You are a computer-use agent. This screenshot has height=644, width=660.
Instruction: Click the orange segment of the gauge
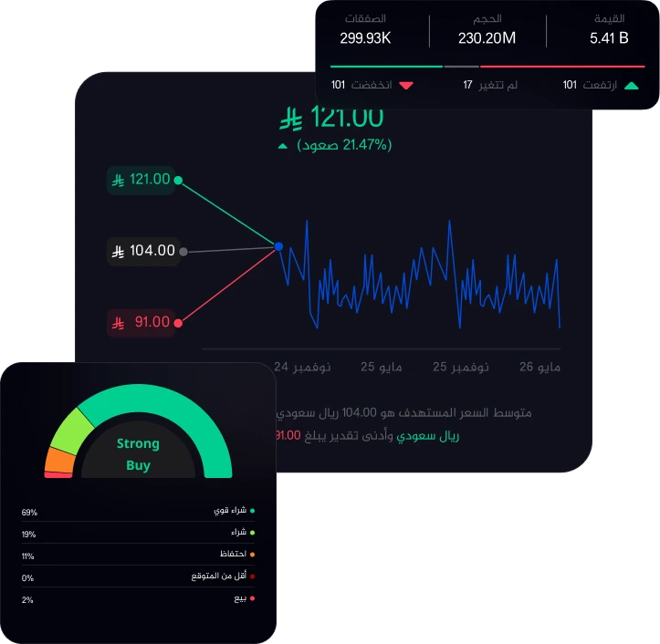[60, 460]
